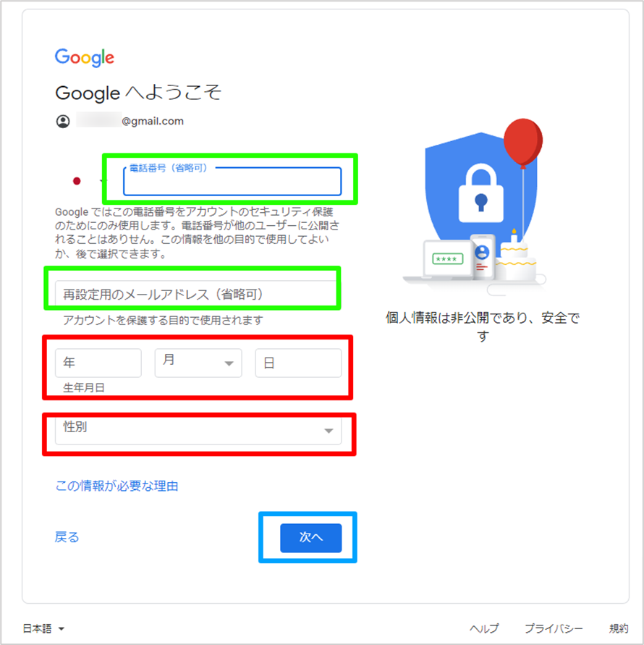Open the 性別 gender dropdown
The width and height of the screenshot is (644, 645).
tap(198, 430)
